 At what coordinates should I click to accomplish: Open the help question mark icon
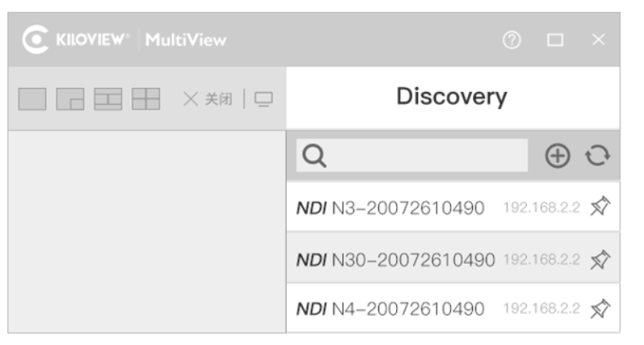click(x=512, y=40)
